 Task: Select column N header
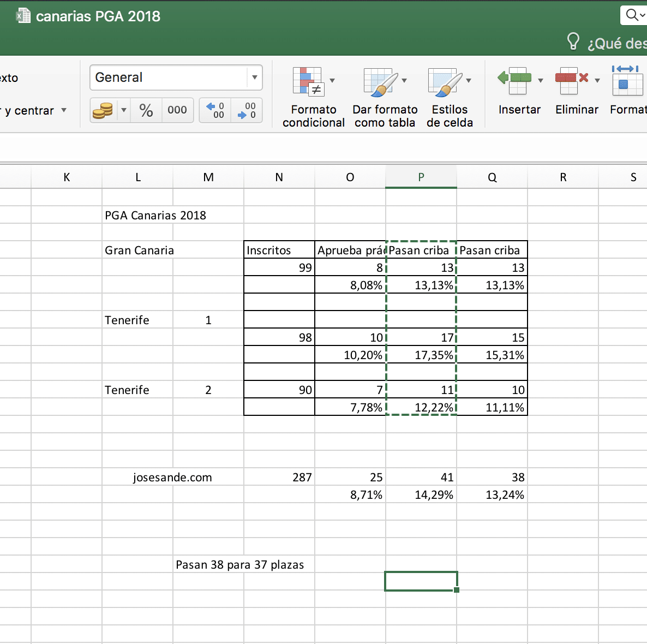(279, 177)
